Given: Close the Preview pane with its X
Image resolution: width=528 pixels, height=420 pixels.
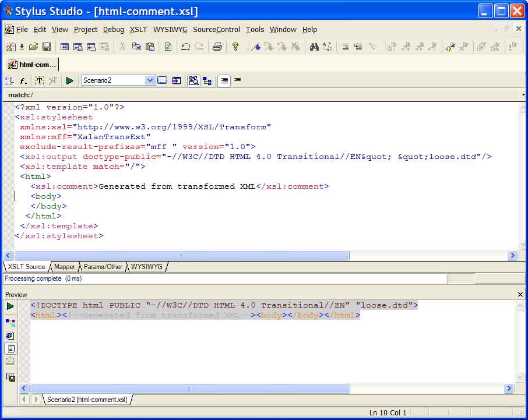Looking at the screenshot, I should tap(520, 295).
